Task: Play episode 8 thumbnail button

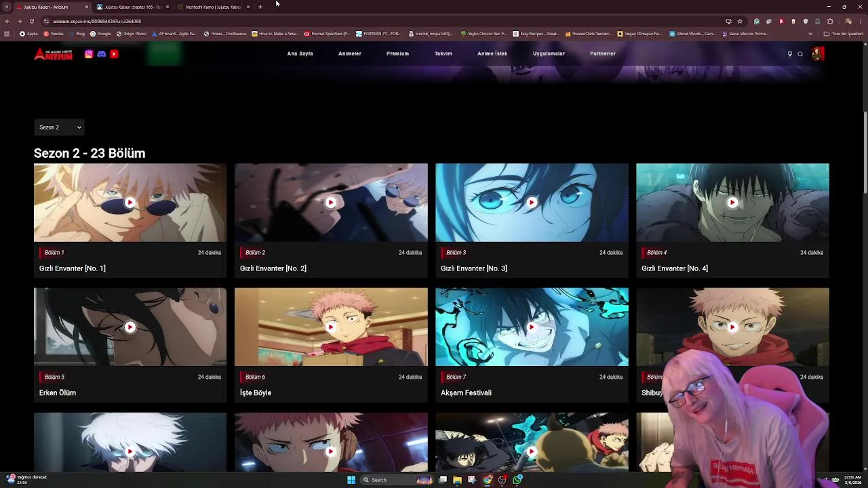Action: click(x=732, y=327)
